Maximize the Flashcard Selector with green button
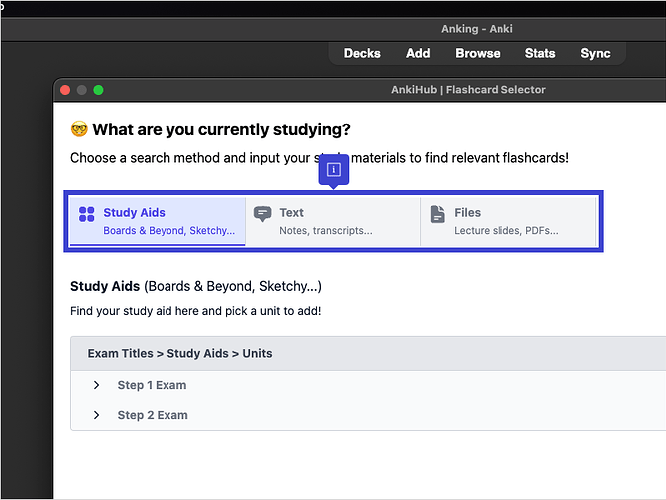The width and height of the screenshot is (666, 500). (x=99, y=90)
